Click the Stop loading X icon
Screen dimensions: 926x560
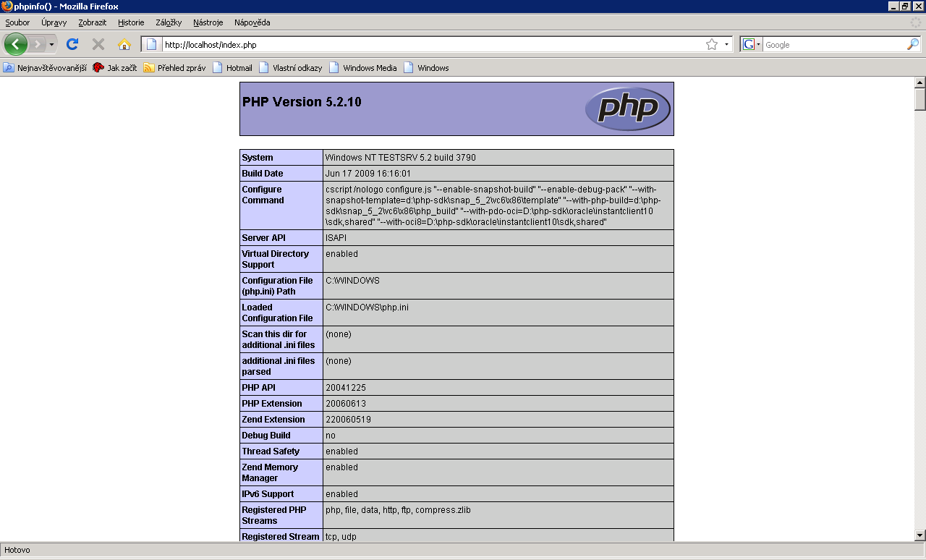98,44
